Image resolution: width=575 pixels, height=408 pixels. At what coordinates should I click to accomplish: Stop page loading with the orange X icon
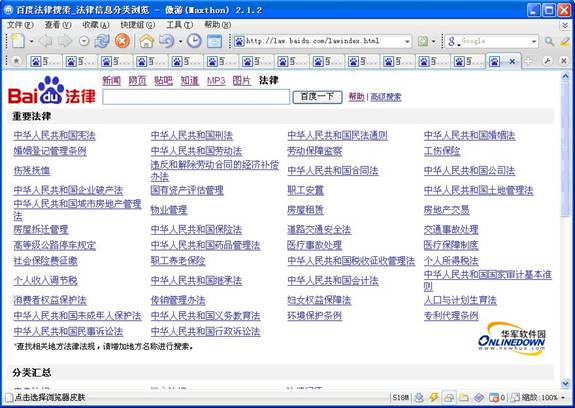point(122,41)
